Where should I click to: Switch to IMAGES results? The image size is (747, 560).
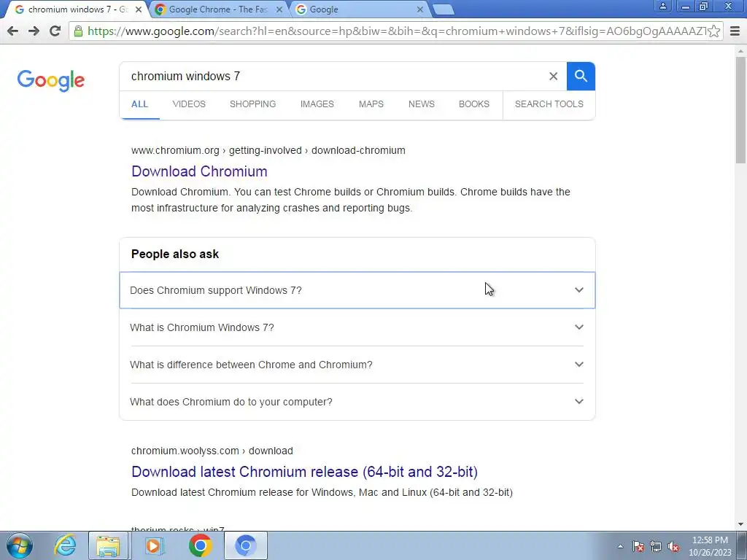(x=317, y=104)
